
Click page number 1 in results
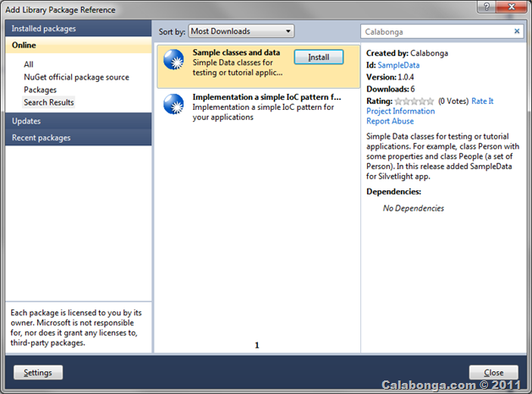coord(257,345)
